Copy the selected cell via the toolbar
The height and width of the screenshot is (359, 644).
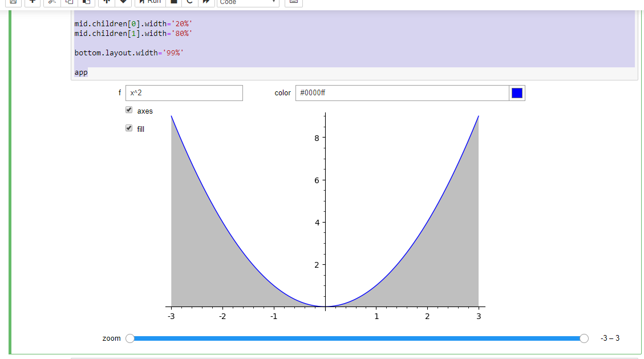pyautogui.click(x=70, y=2)
